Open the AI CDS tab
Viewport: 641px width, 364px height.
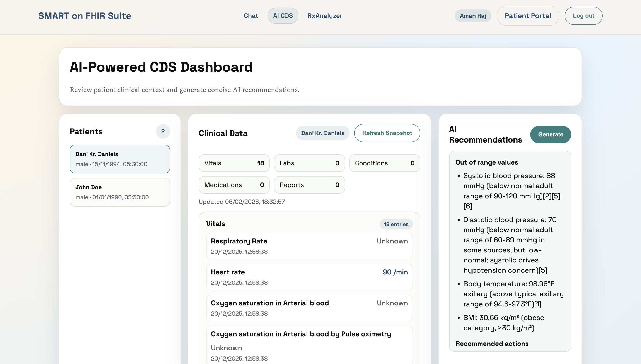click(x=283, y=15)
